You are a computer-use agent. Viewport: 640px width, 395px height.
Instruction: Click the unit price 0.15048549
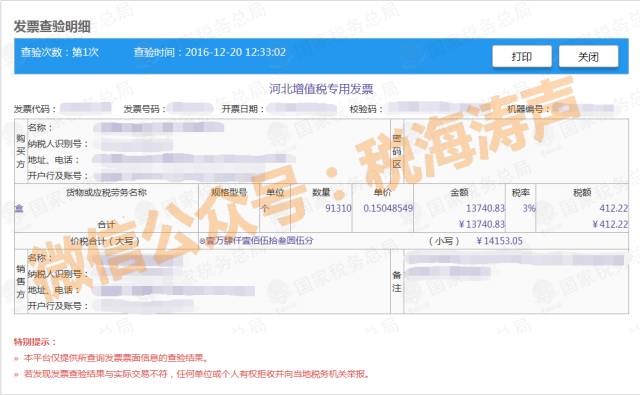pyautogui.click(x=388, y=208)
